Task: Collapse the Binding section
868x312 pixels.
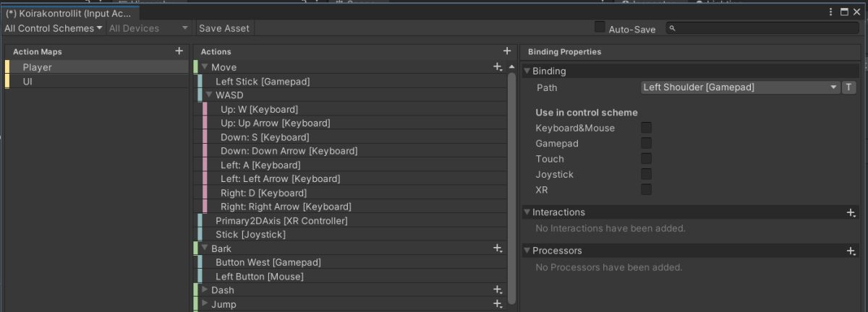Action: pos(527,71)
